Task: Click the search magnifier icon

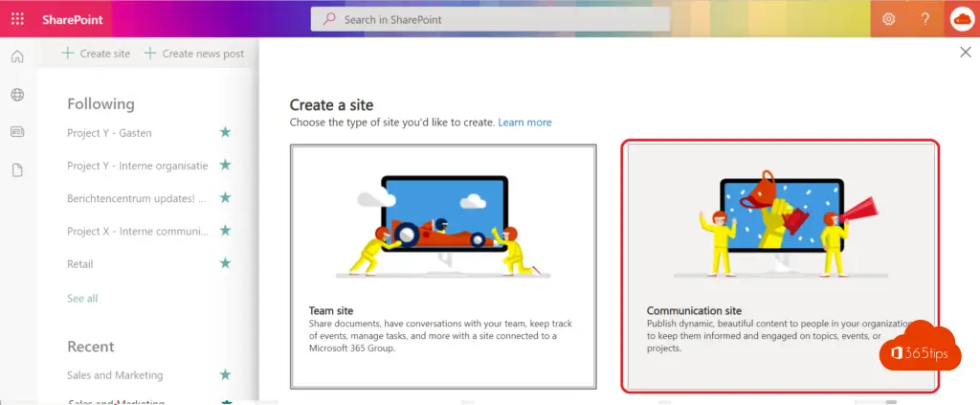Action: click(329, 19)
